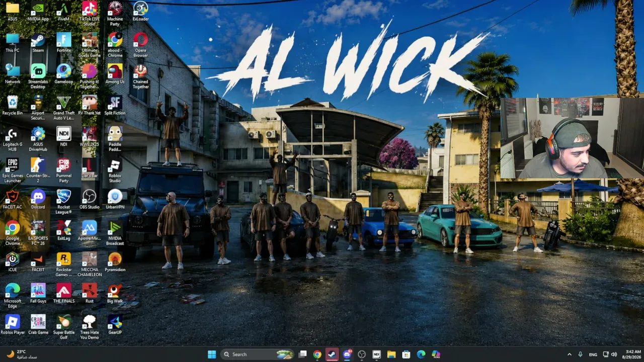Image resolution: width=644 pixels, height=362 pixels.
Task: Select the Recycle Bin icon
Action: pos(13,106)
